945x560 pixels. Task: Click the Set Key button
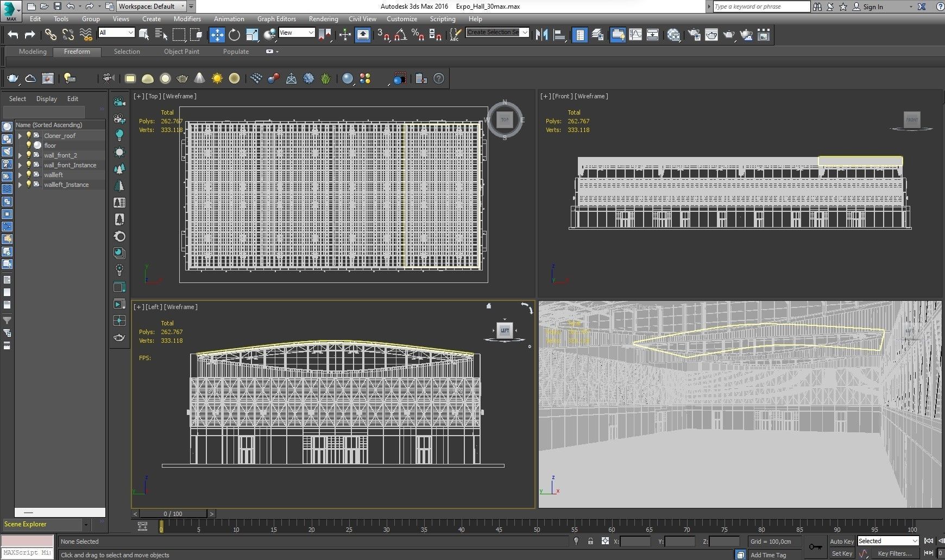[x=841, y=553]
